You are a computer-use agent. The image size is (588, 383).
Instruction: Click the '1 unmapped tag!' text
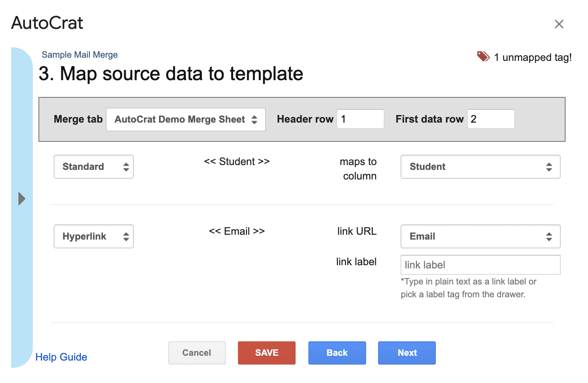533,57
